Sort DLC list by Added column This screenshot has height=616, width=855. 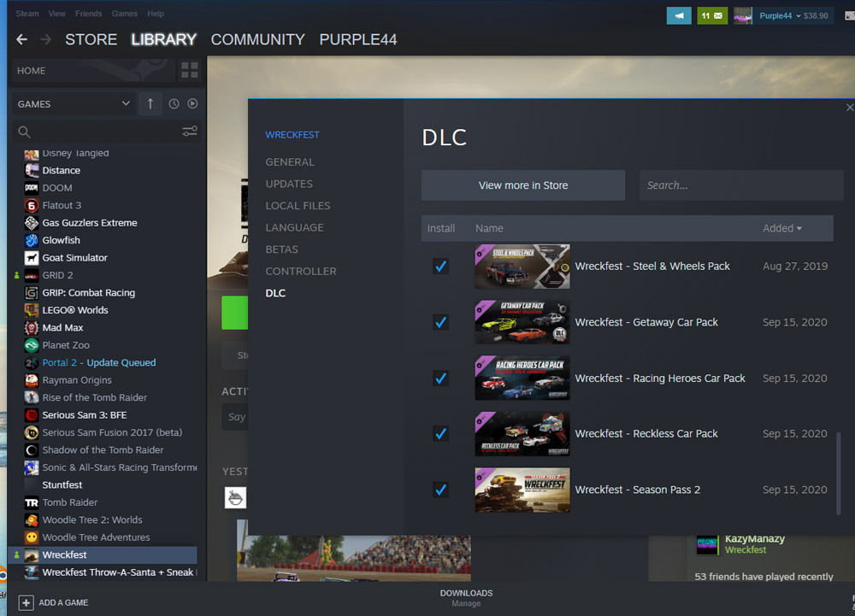click(782, 228)
